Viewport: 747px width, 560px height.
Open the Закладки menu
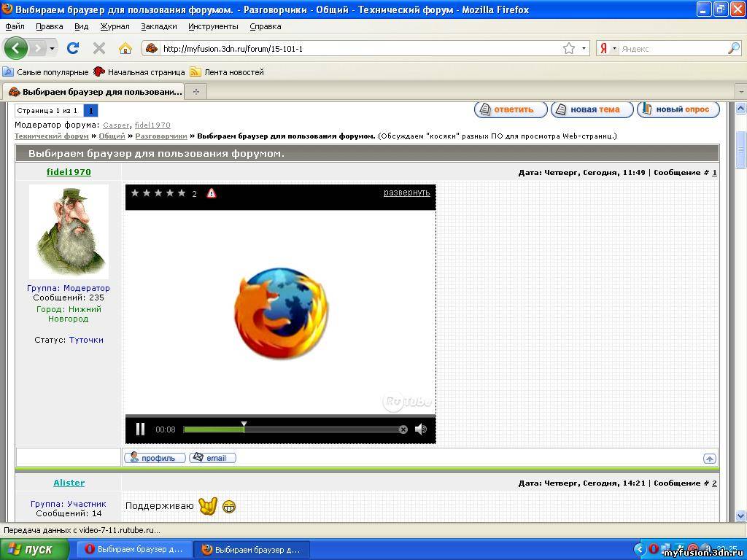coord(159,27)
